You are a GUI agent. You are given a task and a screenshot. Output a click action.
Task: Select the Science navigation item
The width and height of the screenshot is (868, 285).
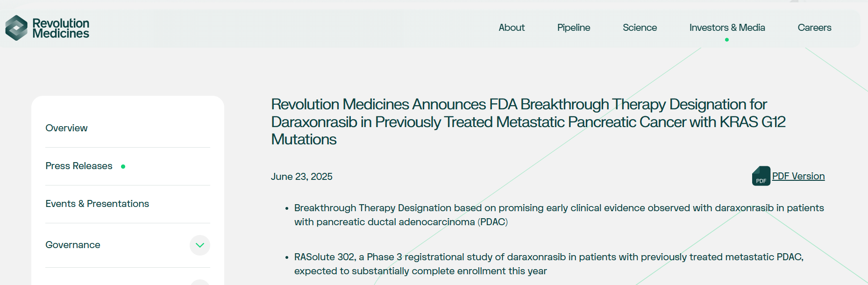coord(640,28)
